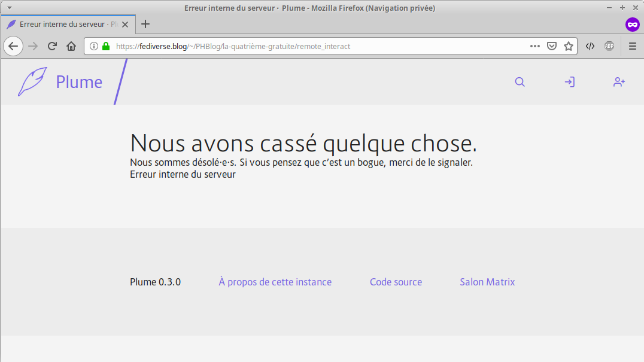Save page to Pocket

[x=552, y=47]
